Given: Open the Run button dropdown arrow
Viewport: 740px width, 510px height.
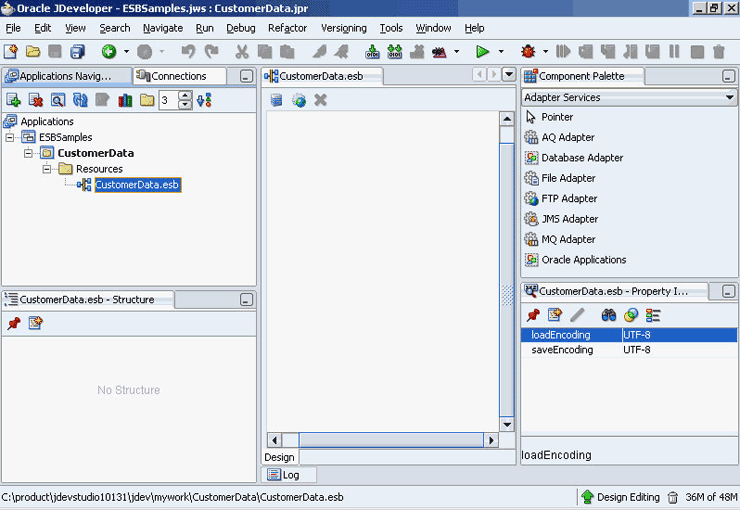Looking at the screenshot, I should [x=501, y=51].
